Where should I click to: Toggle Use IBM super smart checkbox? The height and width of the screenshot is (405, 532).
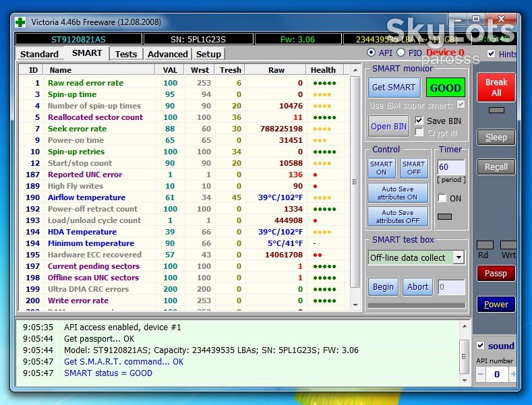click(461, 104)
